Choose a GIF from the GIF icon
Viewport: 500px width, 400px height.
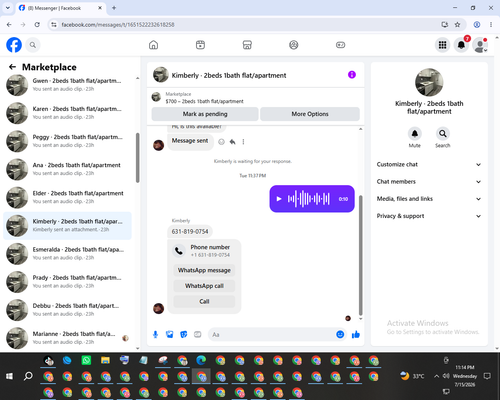tap(198, 334)
